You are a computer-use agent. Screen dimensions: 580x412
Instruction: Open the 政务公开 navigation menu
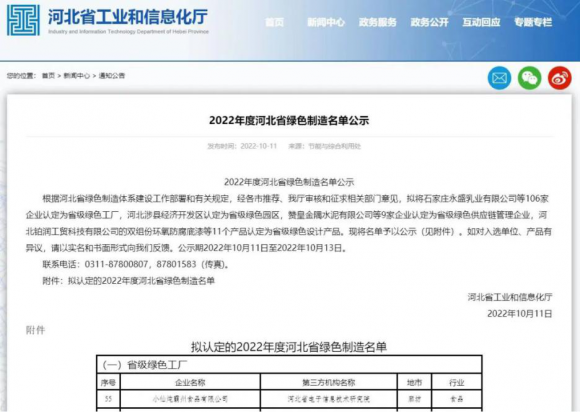tap(429, 23)
